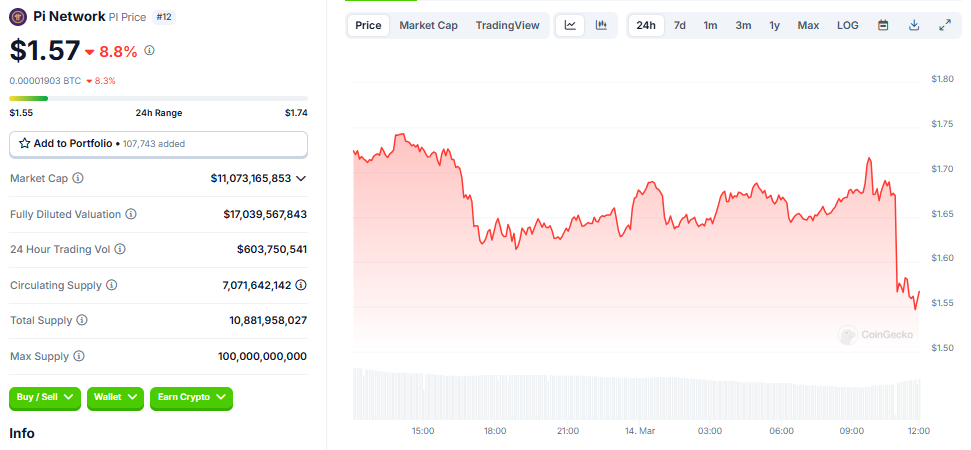Click the Add to Portfolio button
The width and height of the screenshot is (971, 450).
coord(158,144)
